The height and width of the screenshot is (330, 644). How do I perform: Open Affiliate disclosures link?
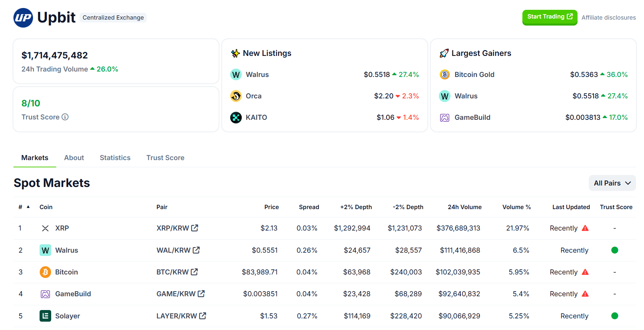608,17
